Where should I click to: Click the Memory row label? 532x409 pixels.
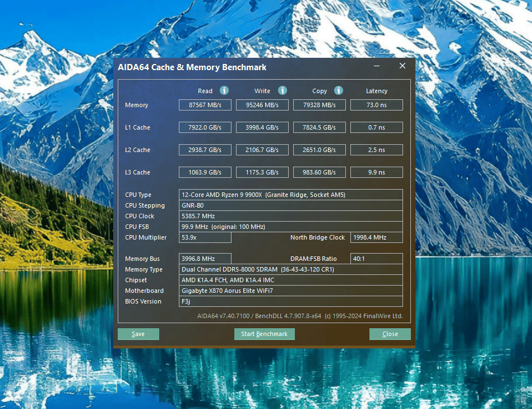click(136, 105)
